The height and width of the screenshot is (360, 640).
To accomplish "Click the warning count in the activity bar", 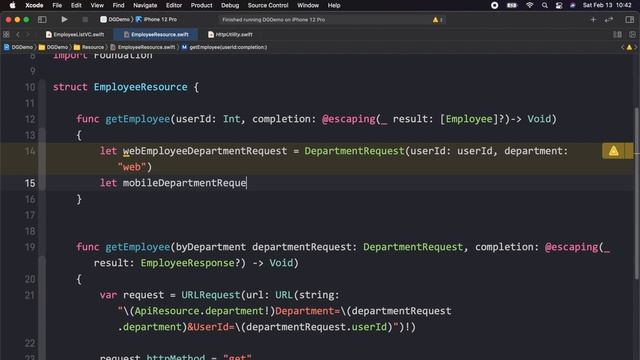I will 438,20.
